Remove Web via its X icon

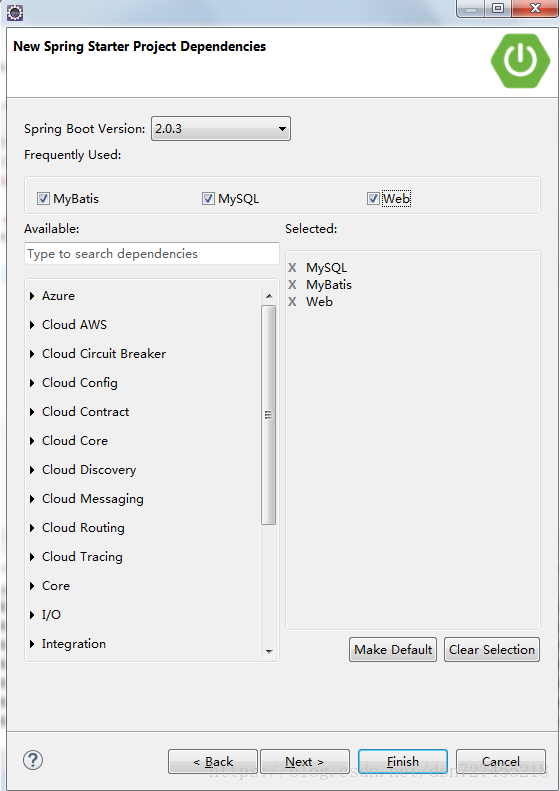[x=292, y=302]
